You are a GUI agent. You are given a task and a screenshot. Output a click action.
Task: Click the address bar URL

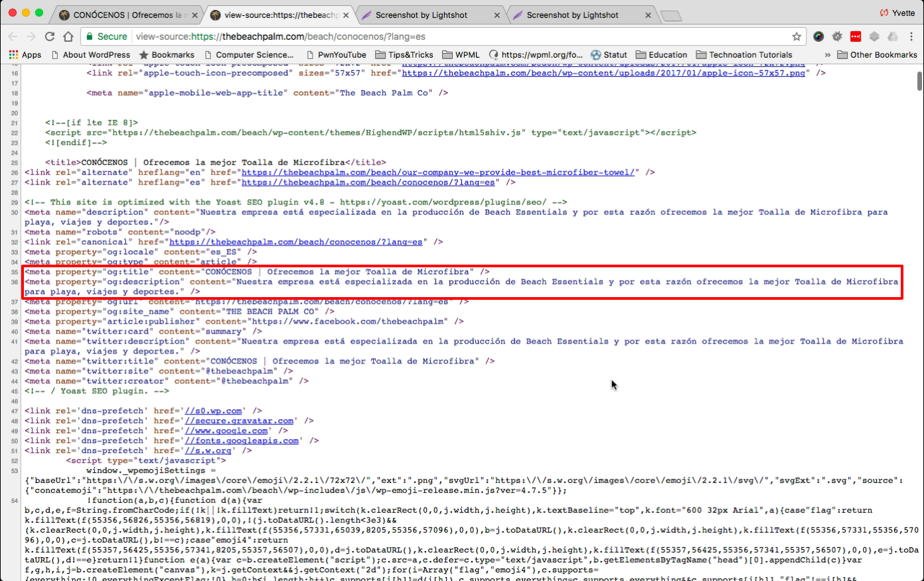coord(280,36)
